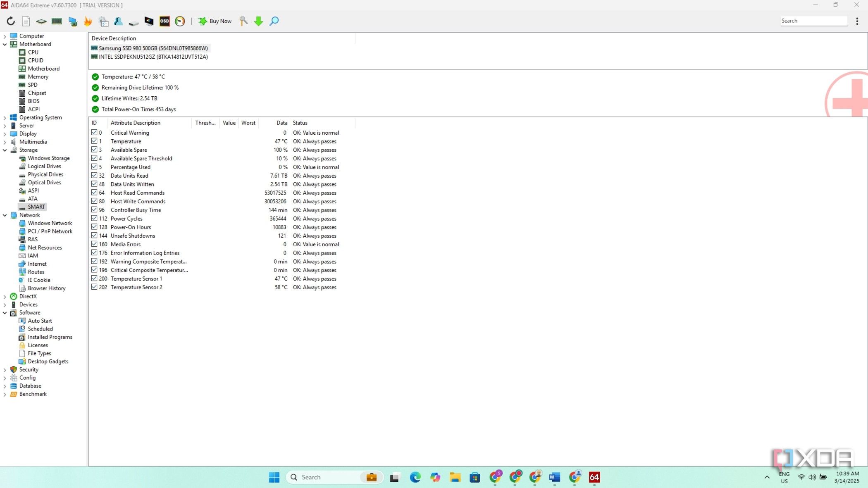Image resolution: width=868 pixels, height=488 pixels.
Task: Collapse the Network tree node
Action: coord(5,215)
